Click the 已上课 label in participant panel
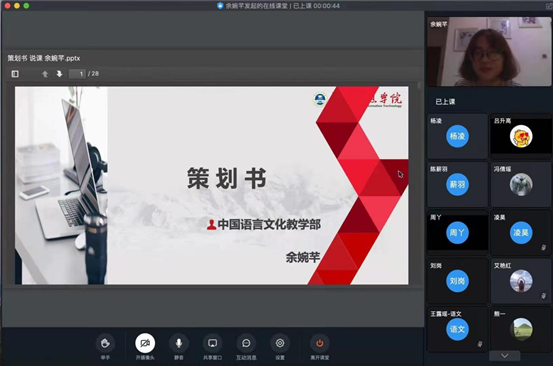 click(x=445, y=102)
